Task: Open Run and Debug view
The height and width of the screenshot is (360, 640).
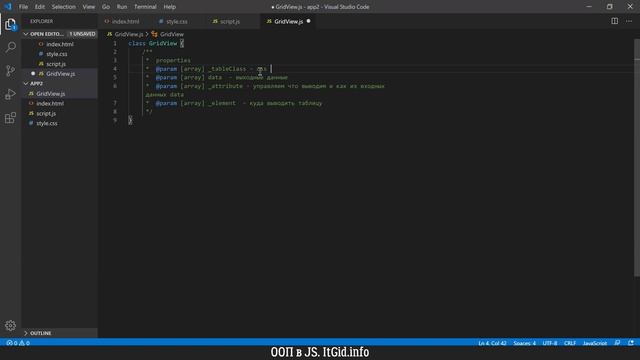Action: click(x=11, y=94)
